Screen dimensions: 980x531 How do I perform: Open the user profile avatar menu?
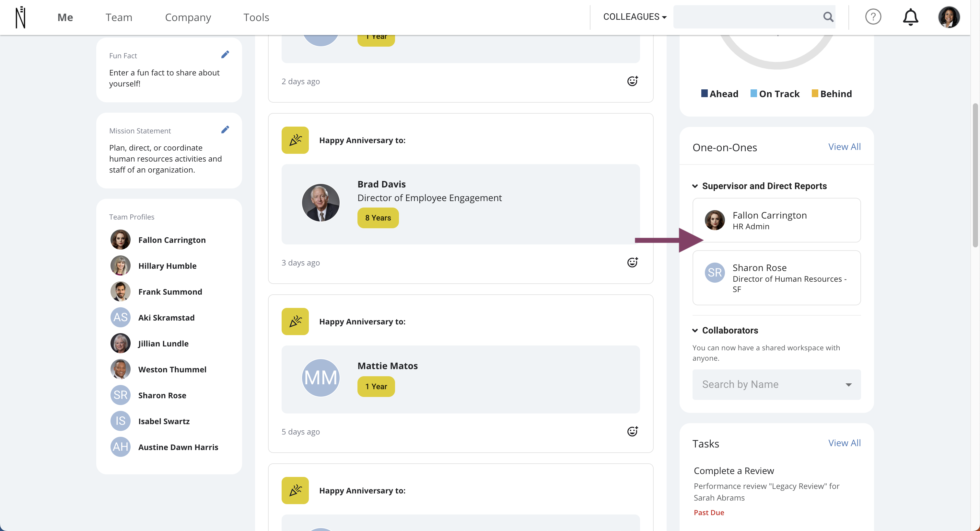[x=949, y=17]
